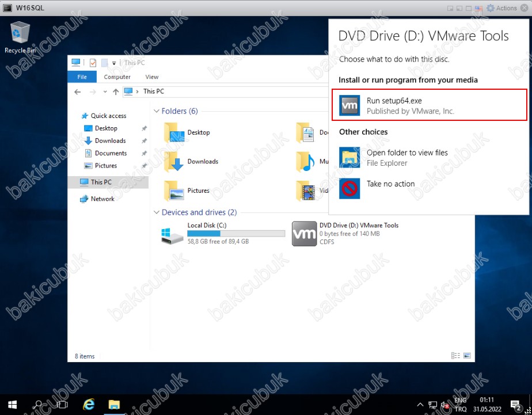Screen dimensions: 532x415
Task: Collapse the Folders (6) group
Action: pos(157,111)
